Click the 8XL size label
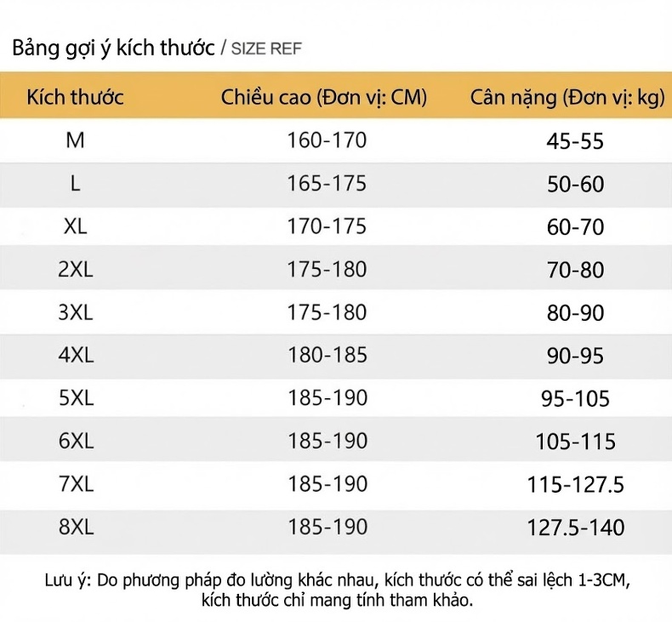Viewport: 672px width, 622px height. pos(76,527)
